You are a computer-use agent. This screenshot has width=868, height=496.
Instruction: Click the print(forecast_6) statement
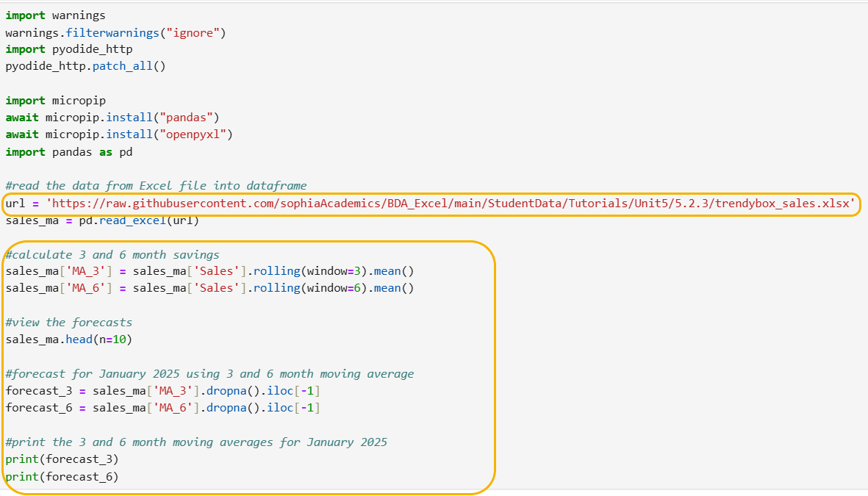tap(62, 477)
